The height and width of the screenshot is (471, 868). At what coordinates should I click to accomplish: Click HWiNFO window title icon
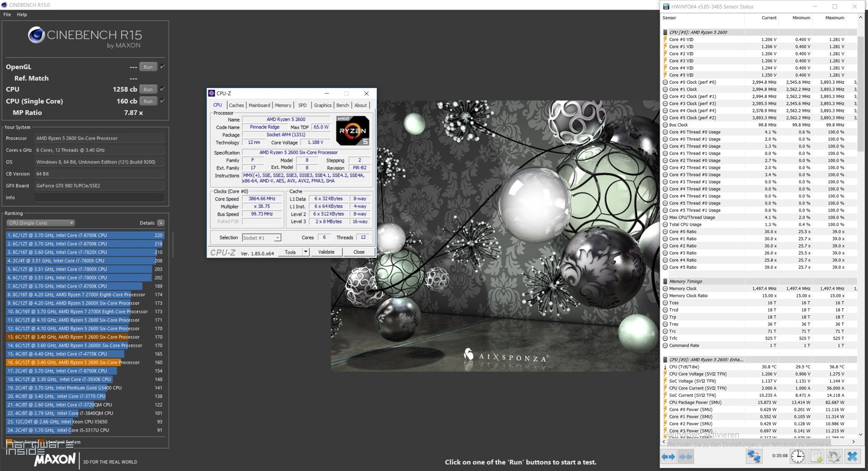click(x=666, y=6)
